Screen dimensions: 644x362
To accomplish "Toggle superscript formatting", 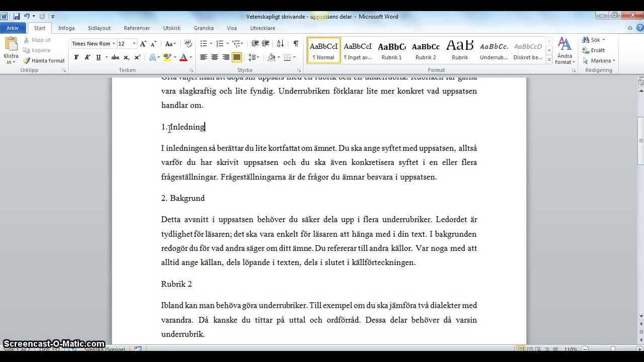I will 137,57.
